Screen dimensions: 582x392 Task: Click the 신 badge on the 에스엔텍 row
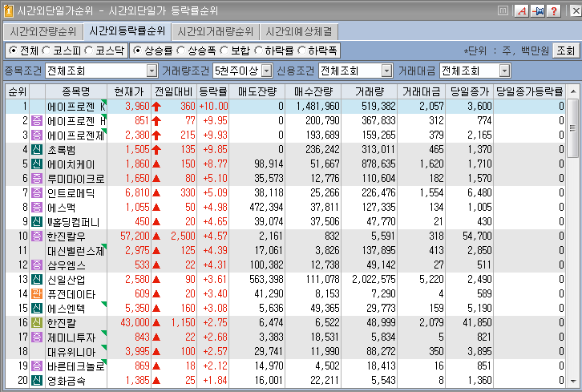36,308
